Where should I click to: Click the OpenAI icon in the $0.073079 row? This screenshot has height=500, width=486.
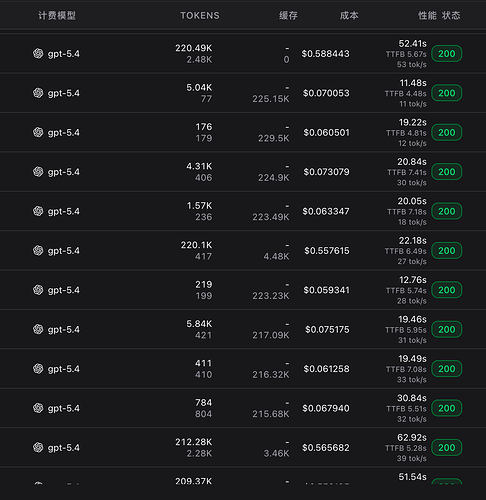pos(38,171)
